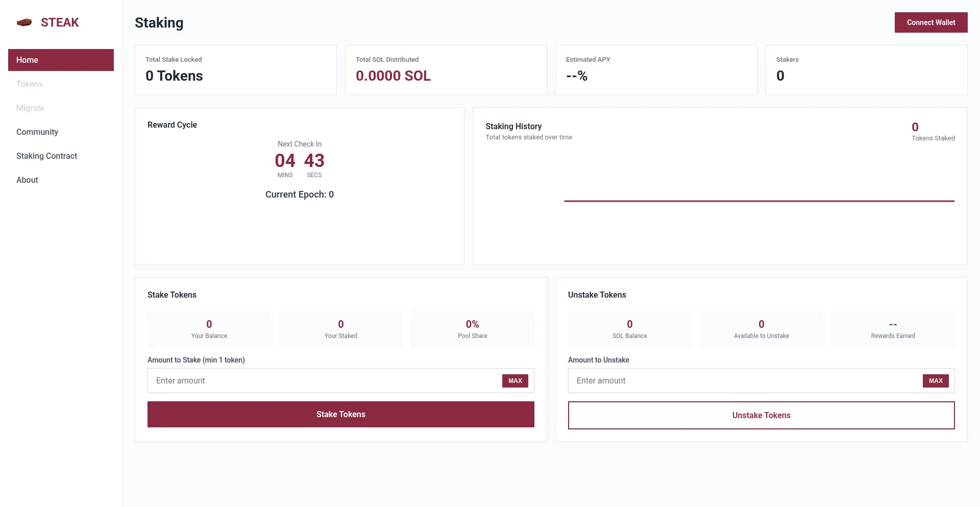
Task: Focus the Amount to Stake input field
Action: (324, 381)
